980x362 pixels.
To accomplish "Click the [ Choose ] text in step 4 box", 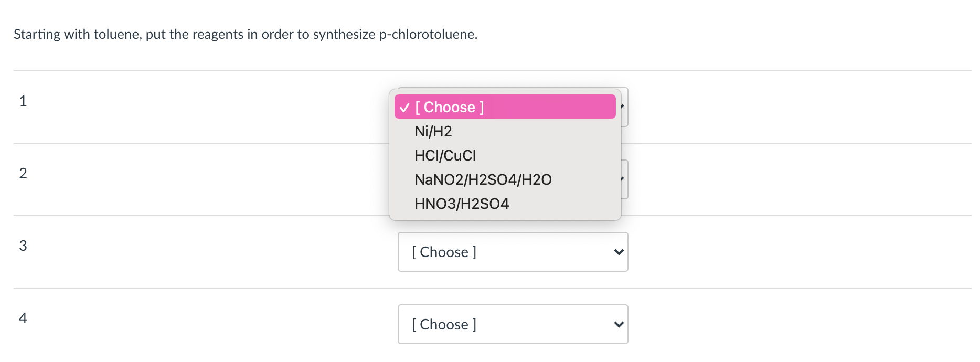I will 444,325.
